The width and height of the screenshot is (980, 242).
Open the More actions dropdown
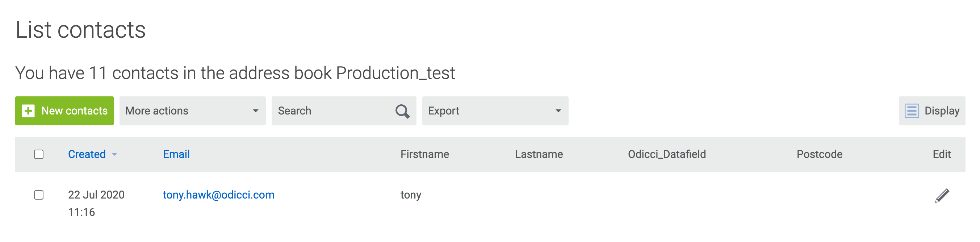pos(192,111)
